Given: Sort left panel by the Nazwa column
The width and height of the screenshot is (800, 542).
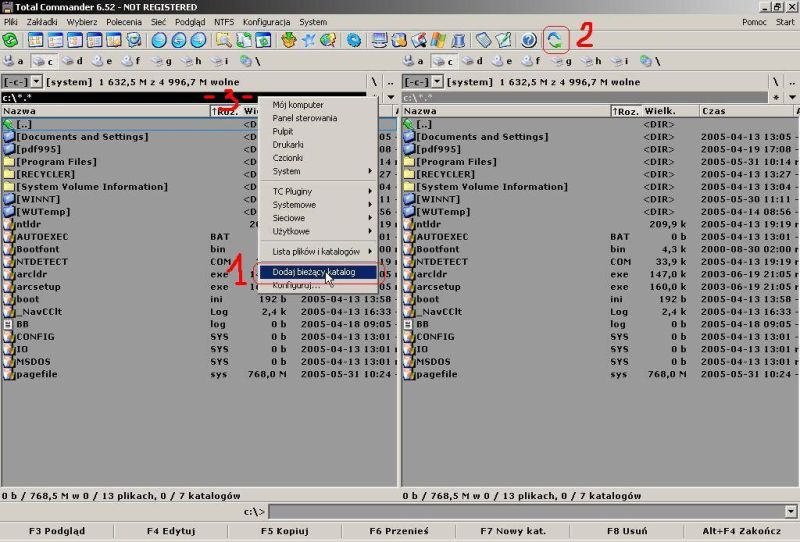Looking at the screenshot, I should pyautogui.click(x=106, y=111).
